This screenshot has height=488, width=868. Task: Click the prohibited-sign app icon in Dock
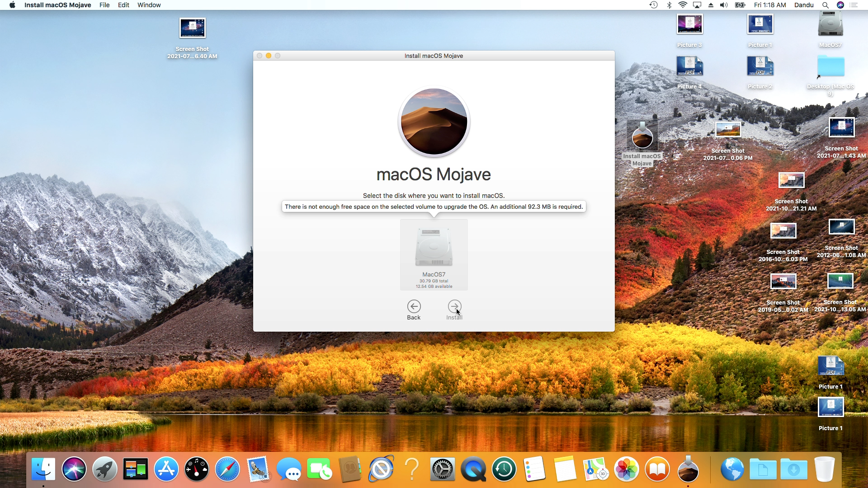point(381,469)
